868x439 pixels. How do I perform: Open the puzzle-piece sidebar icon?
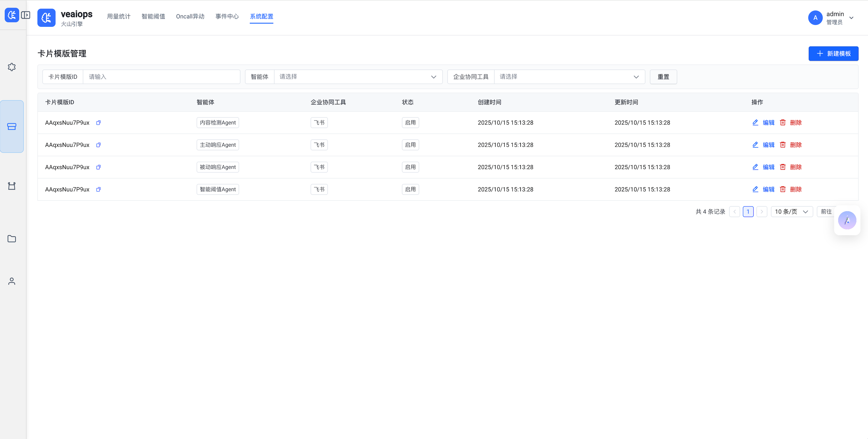12,67
